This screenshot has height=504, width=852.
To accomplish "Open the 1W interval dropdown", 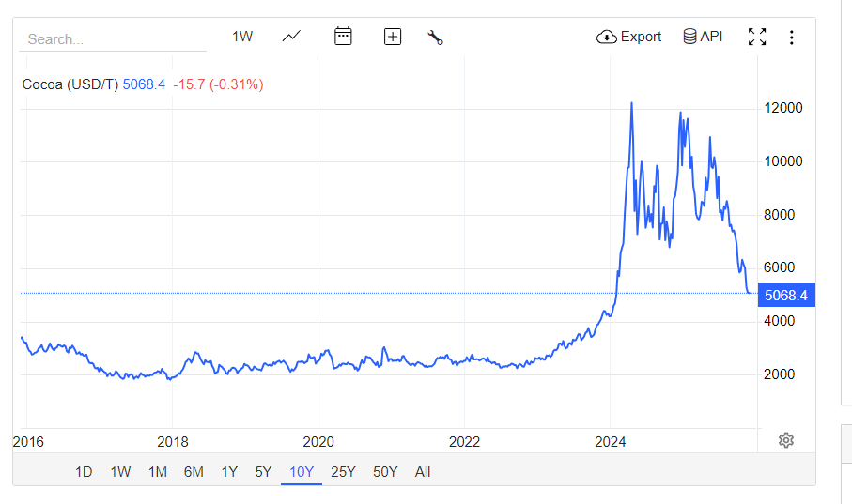I will [x=242, y=37].
